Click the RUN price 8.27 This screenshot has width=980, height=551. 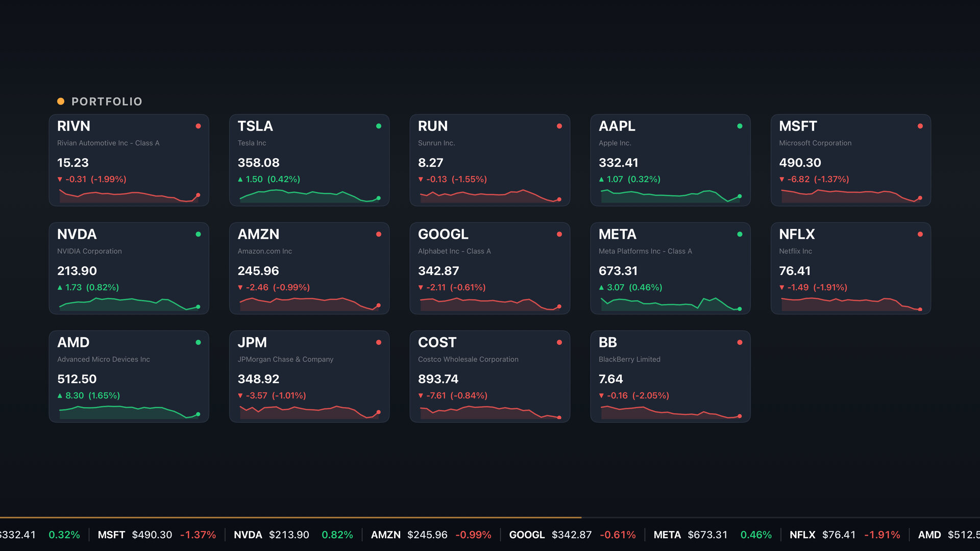pyautogui.click(x=430, y=163)
